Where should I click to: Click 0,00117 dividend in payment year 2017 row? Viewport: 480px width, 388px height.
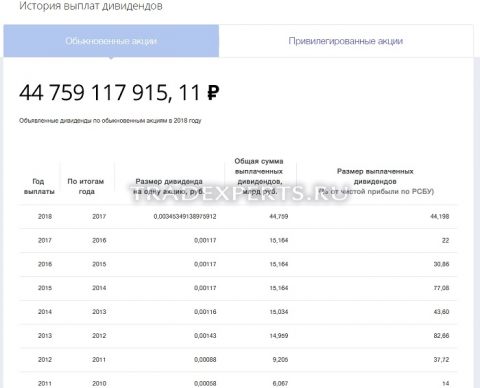point(205,240)
